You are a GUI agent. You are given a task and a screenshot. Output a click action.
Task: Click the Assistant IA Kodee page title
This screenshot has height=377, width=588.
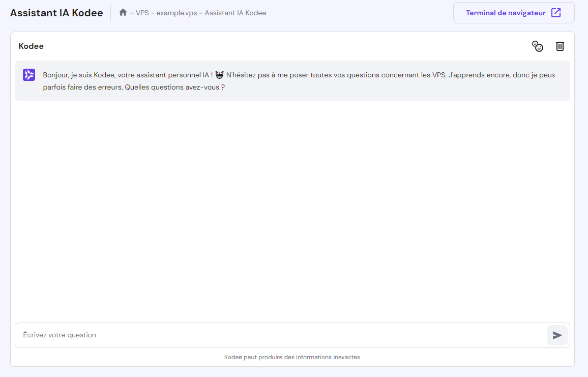[x=56, y=12]
